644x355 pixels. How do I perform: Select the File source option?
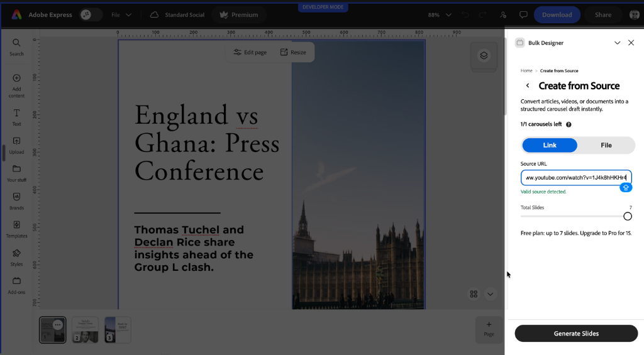(606, 145)
